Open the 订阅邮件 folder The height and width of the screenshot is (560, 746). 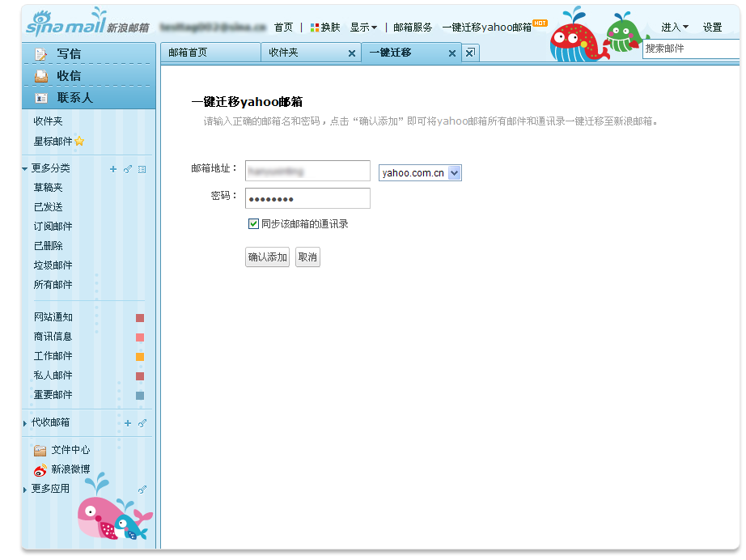pyautogui.click(x=53, y=227)
